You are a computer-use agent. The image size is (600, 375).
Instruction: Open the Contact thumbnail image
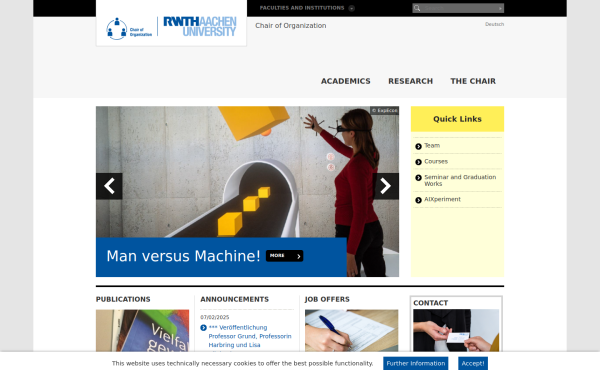[x=456, y=331]
